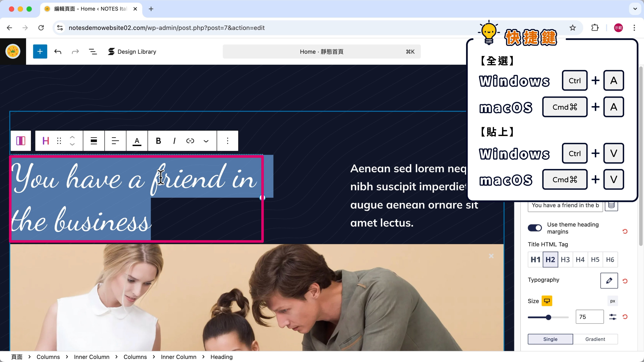Screen dimensions: 644x362
Task: Toggle Use theme heading margins switch
Action: click(x=534, y=228)
